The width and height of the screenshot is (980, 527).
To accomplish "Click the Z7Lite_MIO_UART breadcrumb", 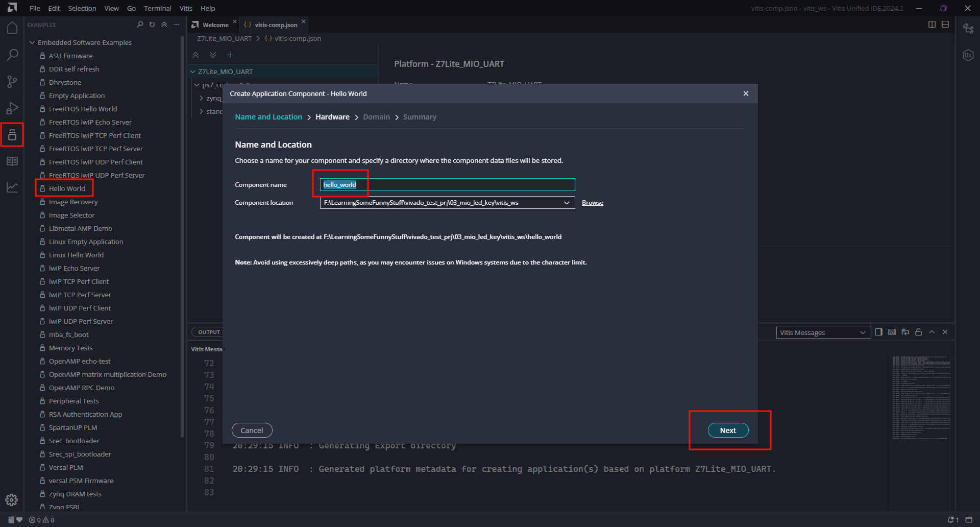I will point(225,38).
